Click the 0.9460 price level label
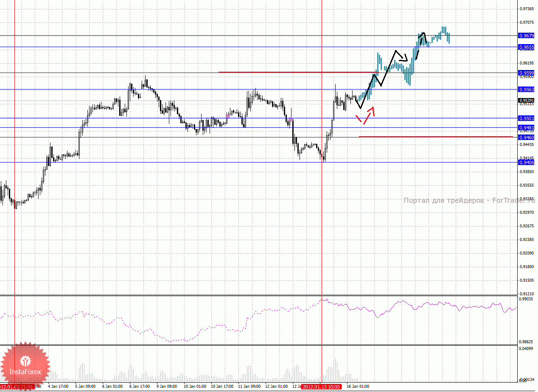The height and width of the screenshot is (392, 538). (526, 137)
